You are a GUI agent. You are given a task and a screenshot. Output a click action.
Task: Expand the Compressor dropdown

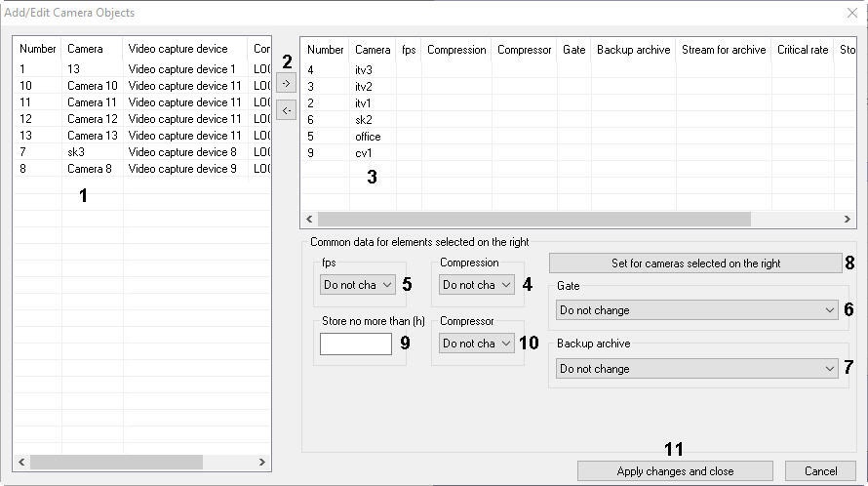(x=476, y=344)
